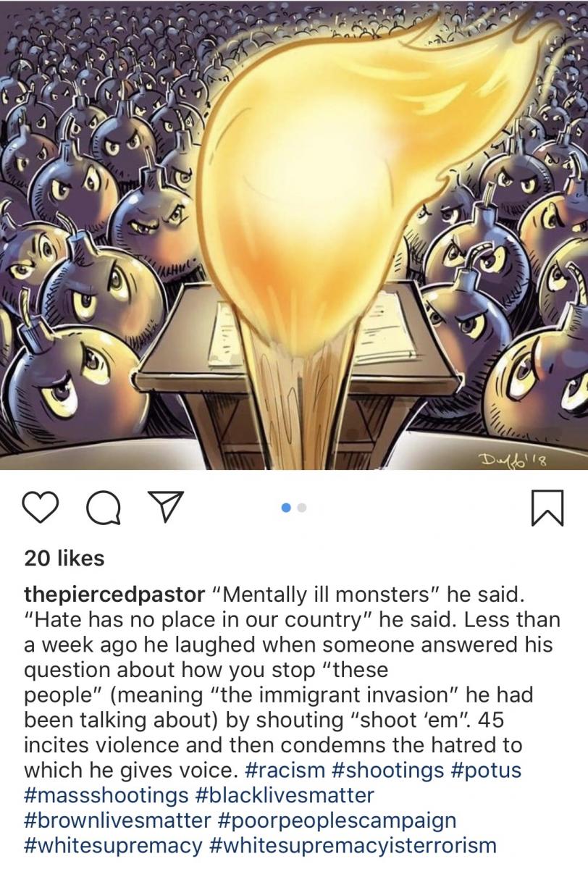This screenshot has width=588, height=869.
Task: Save post with bookmark icon
Action: (x=547, y=509)
